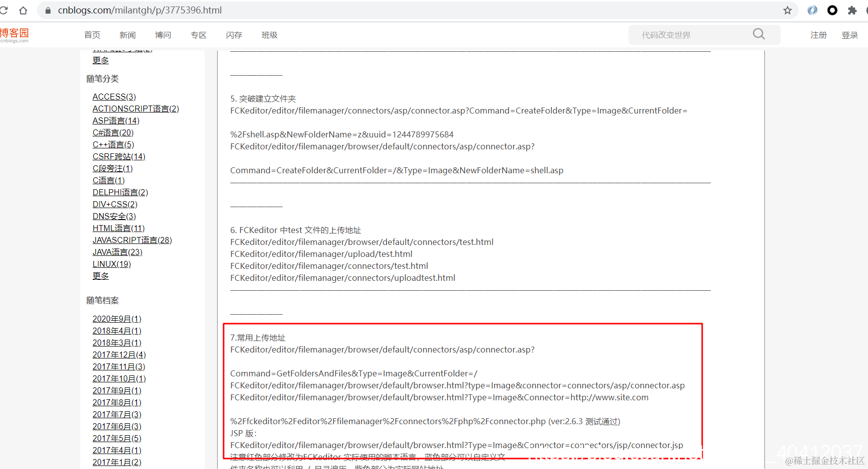The height and width of the screenshot is (469, 868).
Task: Open the 专区 nav item
Action: (199, 35)
